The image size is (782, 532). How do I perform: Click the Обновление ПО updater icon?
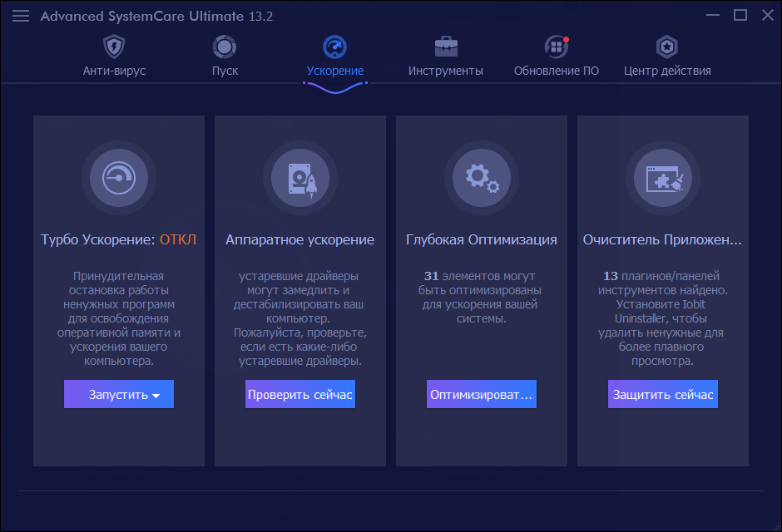pyautogui.click(x=556, y=48)
